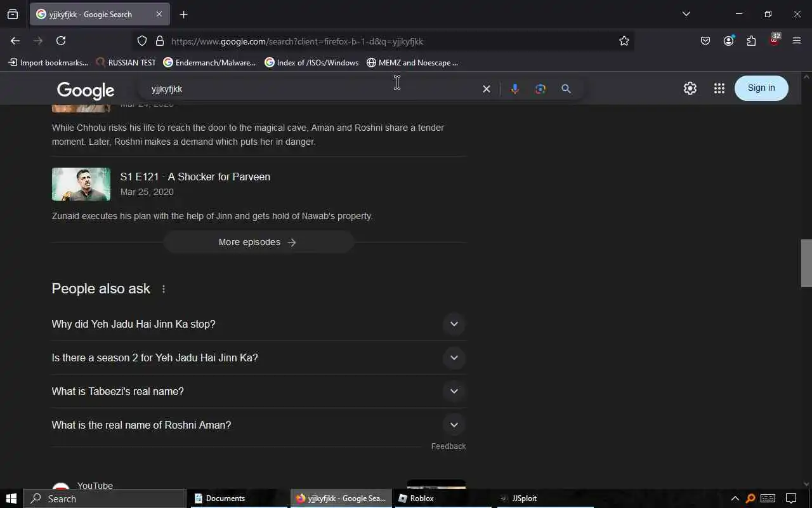
Task: Click the taskbar Search box
Action: coord(105,498)
